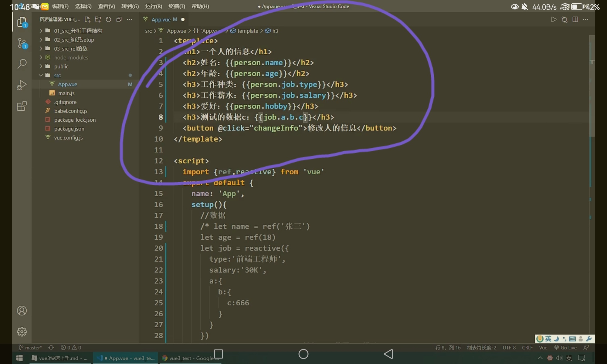Click the New File icon in explorer header

tap(87, 19)
